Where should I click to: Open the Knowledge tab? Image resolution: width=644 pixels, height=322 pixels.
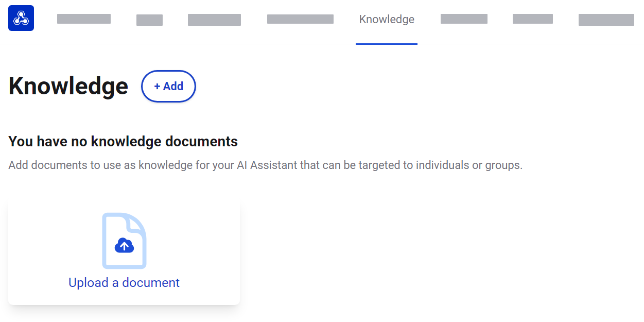[x=387, y=20]
